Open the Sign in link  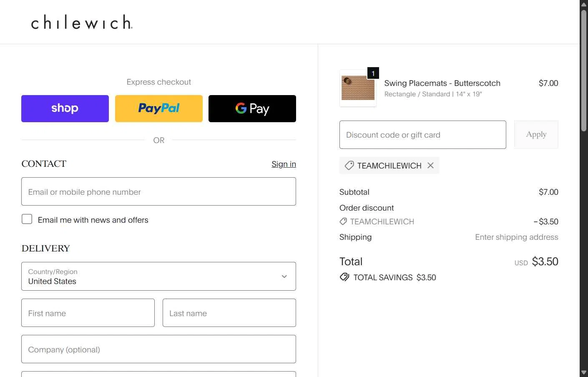coord(284,164)
